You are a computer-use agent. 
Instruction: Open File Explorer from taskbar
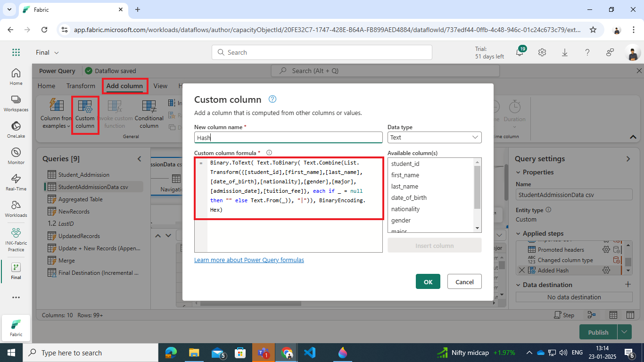coord(194,352)
